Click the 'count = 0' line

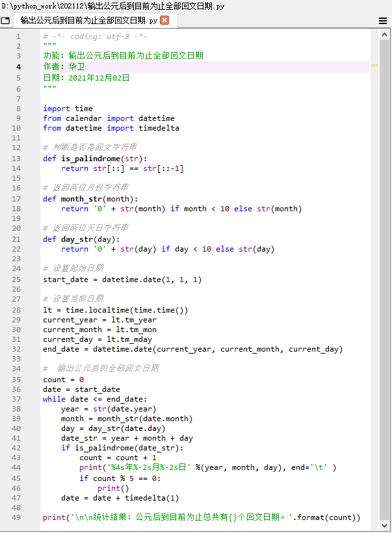click(63, 380)
